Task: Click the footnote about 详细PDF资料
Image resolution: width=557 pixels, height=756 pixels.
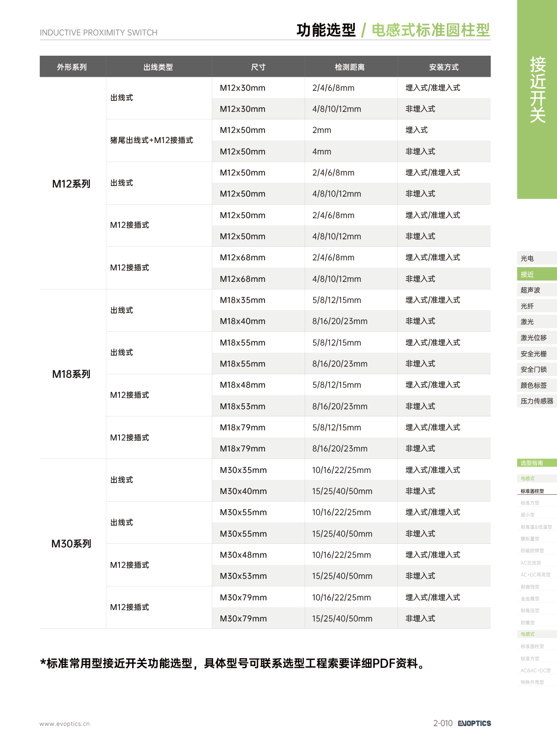Action: (233, 663)
